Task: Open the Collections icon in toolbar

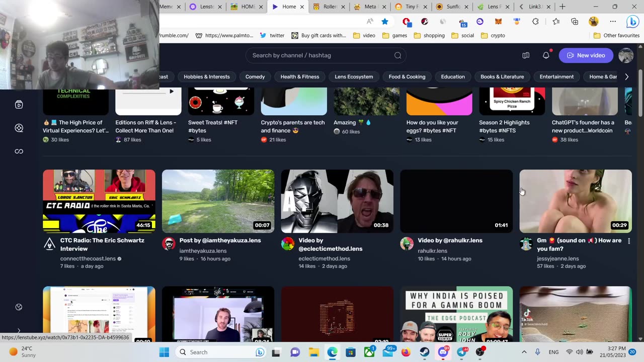Action: (x=575, y=21)
